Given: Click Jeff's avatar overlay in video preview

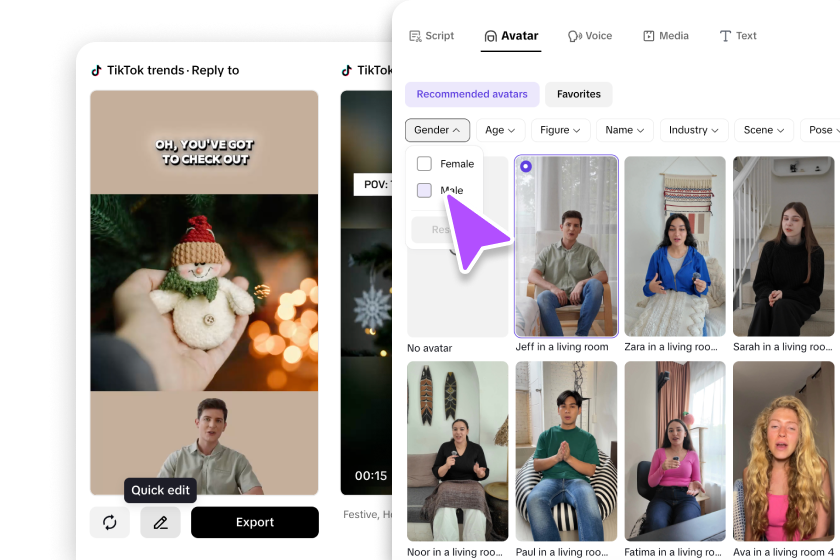Looking at the screenshot, I should (209, 446).
